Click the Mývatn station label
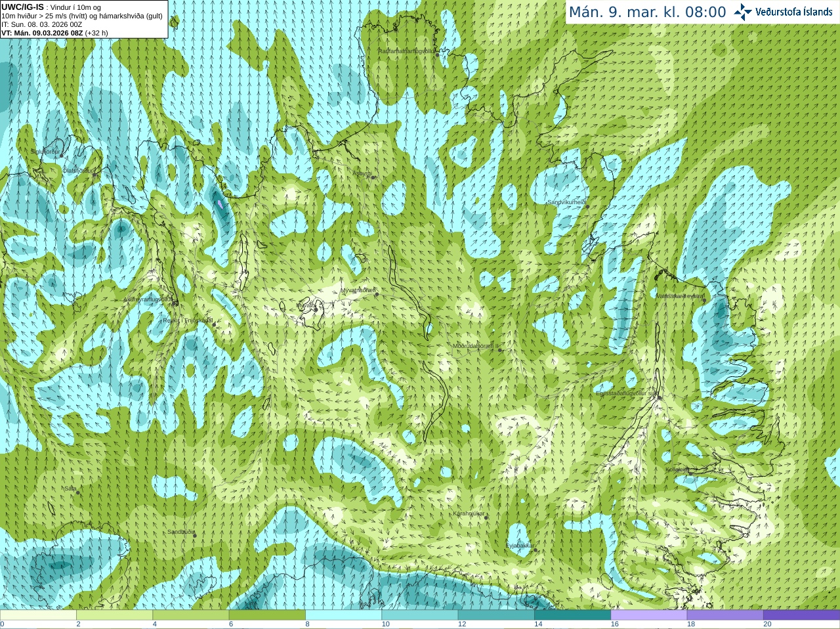The height and width of the screenshot is (629, 840). pos(306,305)
